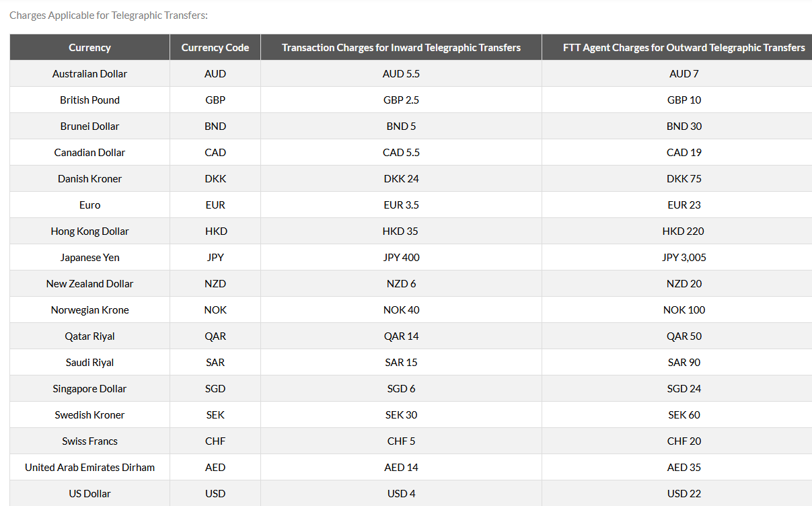Click the Charges Applicable for Telegraphic Transfers heading
812x506 pixels.
click(108, 15)
